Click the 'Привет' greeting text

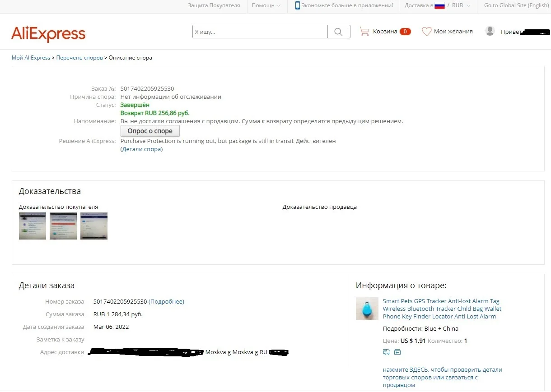pos(511,32)
